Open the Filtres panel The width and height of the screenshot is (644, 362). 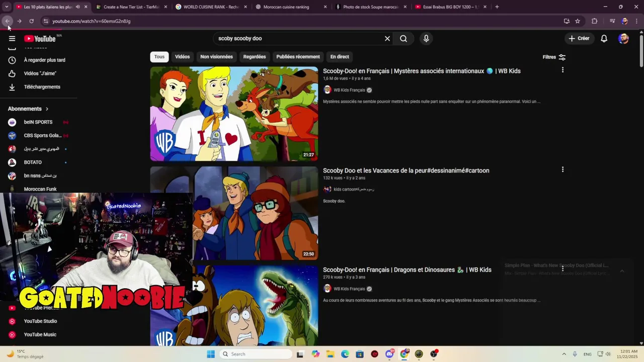tap(554, 57)
